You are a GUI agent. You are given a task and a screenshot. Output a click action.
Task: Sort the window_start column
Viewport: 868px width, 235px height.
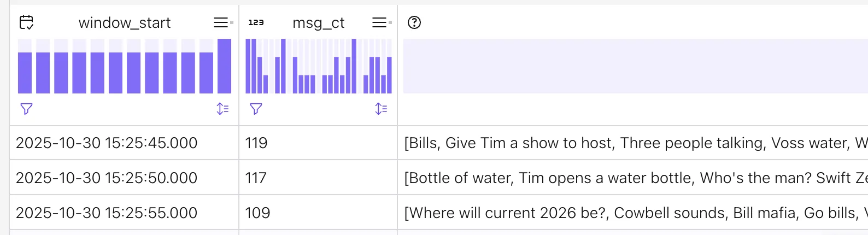tap(222, 109)
